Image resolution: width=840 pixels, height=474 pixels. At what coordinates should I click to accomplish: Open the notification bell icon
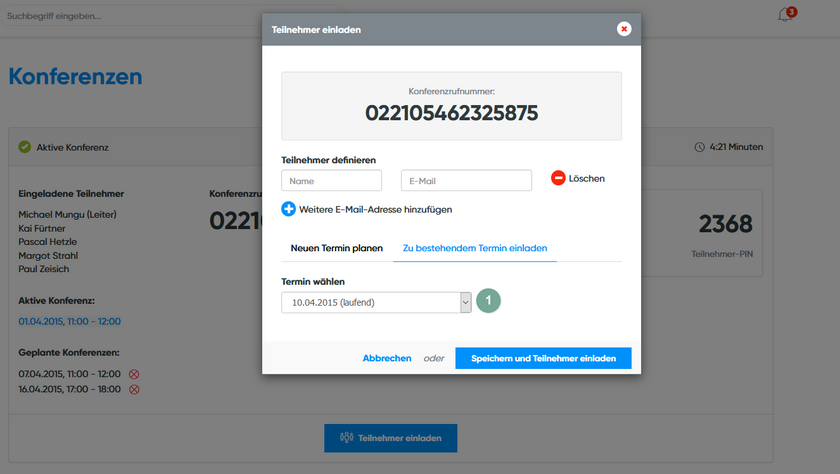pyautogui.click(x=785, y=15)
